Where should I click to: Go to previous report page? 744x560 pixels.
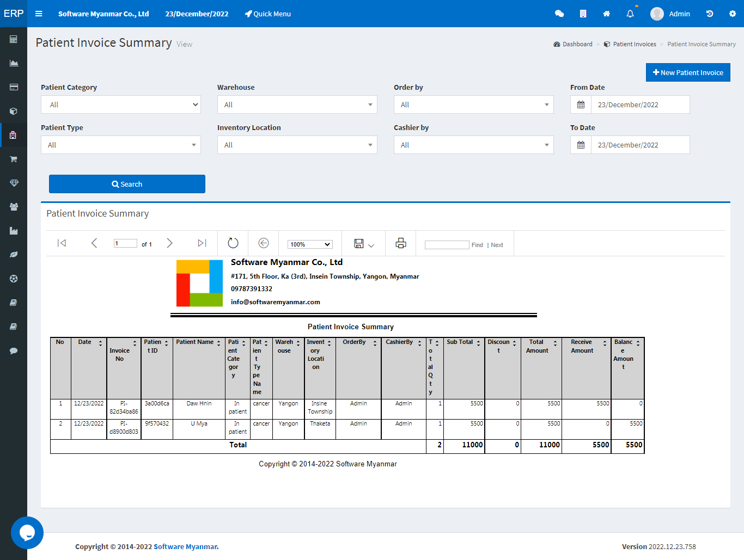94,243
